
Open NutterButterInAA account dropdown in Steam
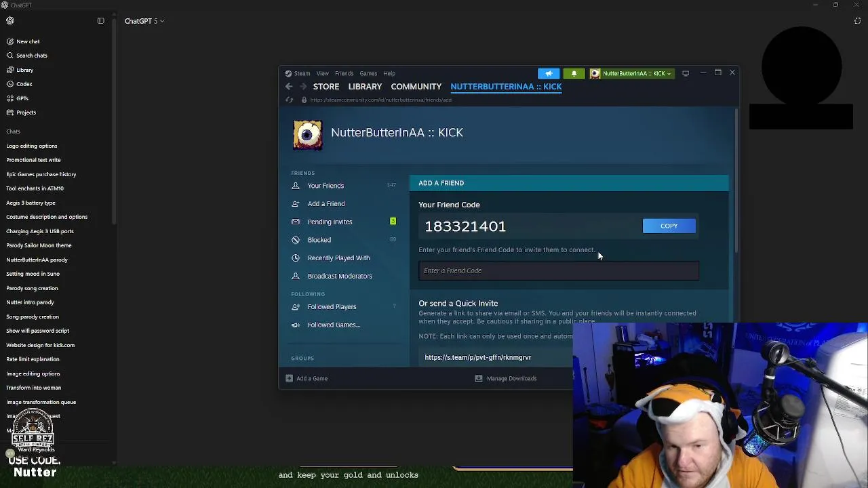[631, 73]
